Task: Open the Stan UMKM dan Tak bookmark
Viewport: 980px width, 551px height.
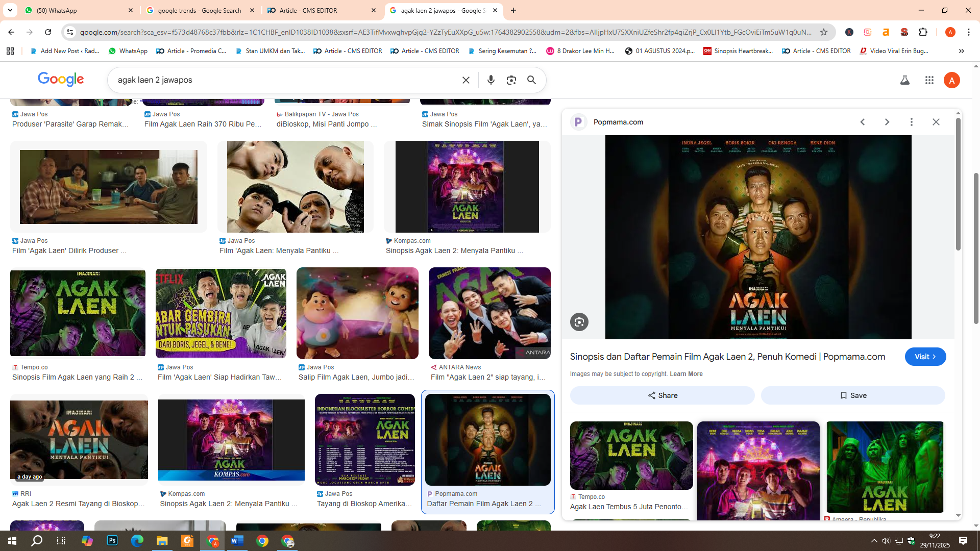Action: point(271,51)
